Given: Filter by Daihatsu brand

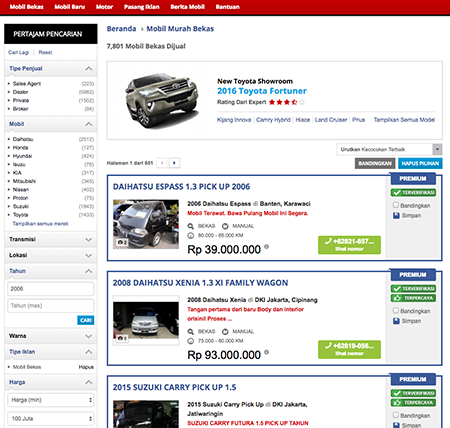Looking at the screenshot, I should pos(23,139).
